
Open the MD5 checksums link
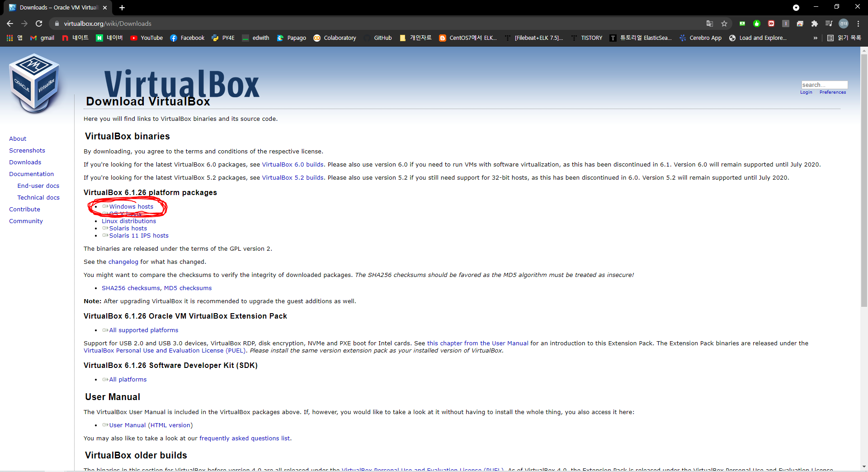(188, 288)
